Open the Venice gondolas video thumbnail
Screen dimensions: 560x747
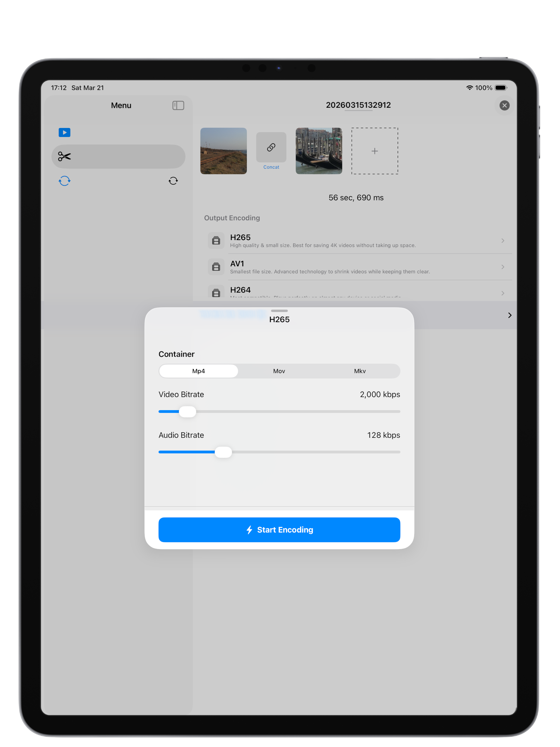(319, 151)
